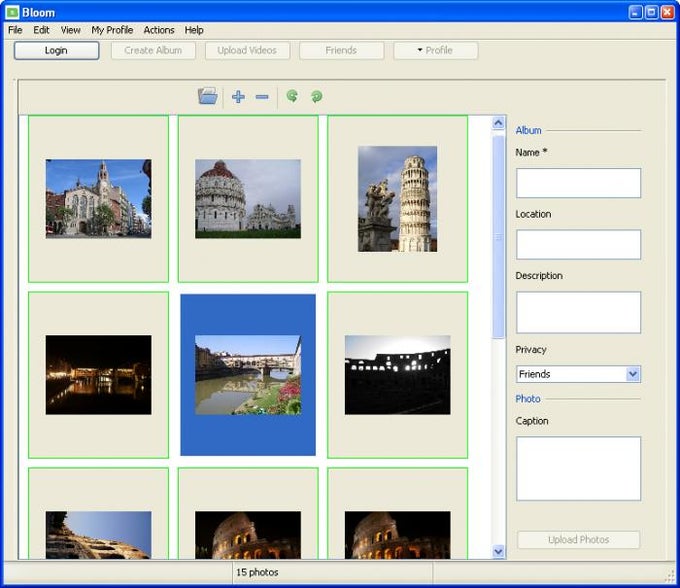Click the minus remove photo icon

tap(262, 97)
